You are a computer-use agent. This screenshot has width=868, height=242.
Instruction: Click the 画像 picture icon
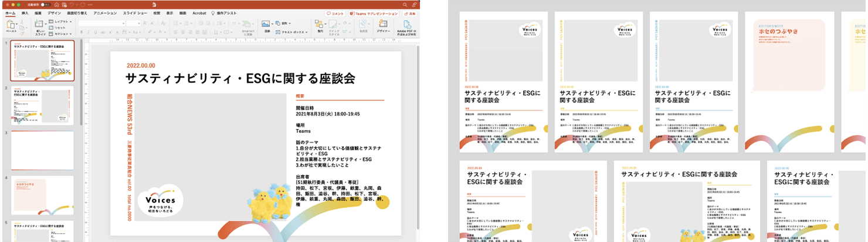266,23
